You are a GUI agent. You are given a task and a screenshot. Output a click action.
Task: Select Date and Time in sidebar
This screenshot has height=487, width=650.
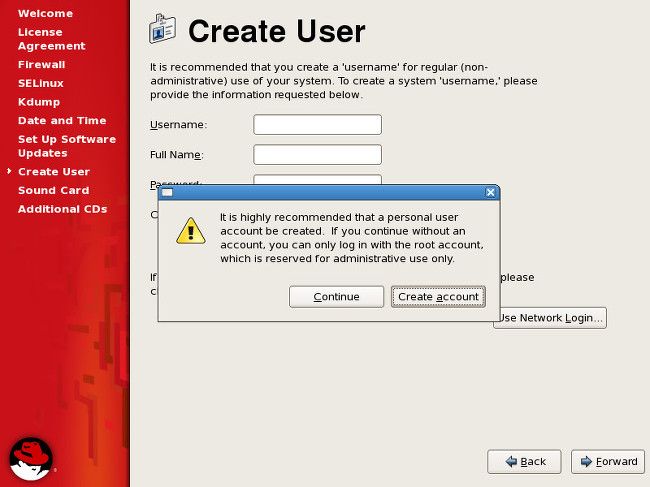pyautogui.click(x=62, y=121)
